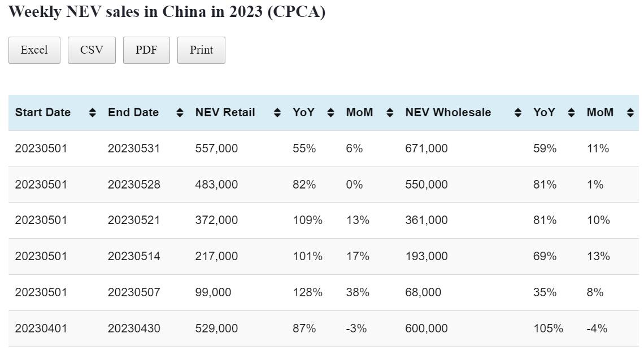The width and height of the screenshot is (644, 351).
Task: Click sort icon beside wholesale YoY column
Action: pos(571,113)
